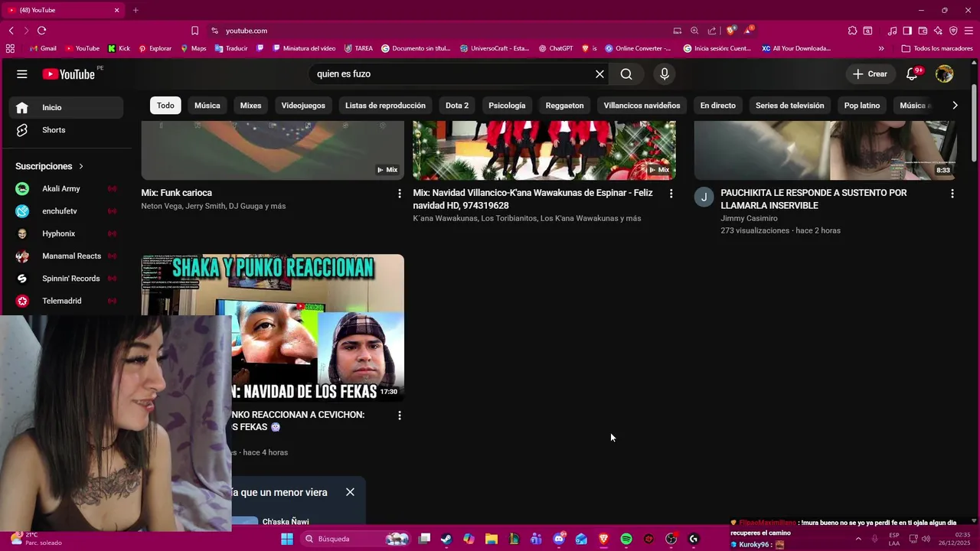Select the Videojuegos filter chip
This screenshot has width=980, height=551.
point(303,106)
